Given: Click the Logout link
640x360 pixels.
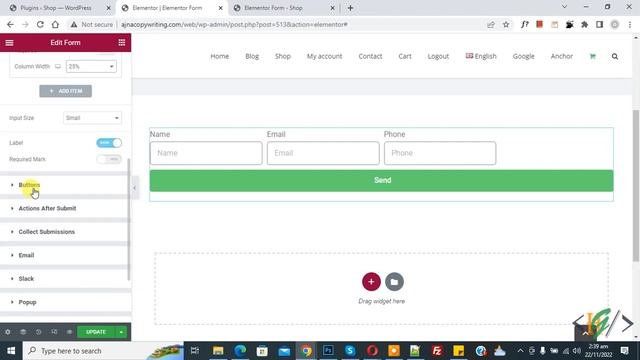Looking at the screenshot, I should [x=438, y=56].
